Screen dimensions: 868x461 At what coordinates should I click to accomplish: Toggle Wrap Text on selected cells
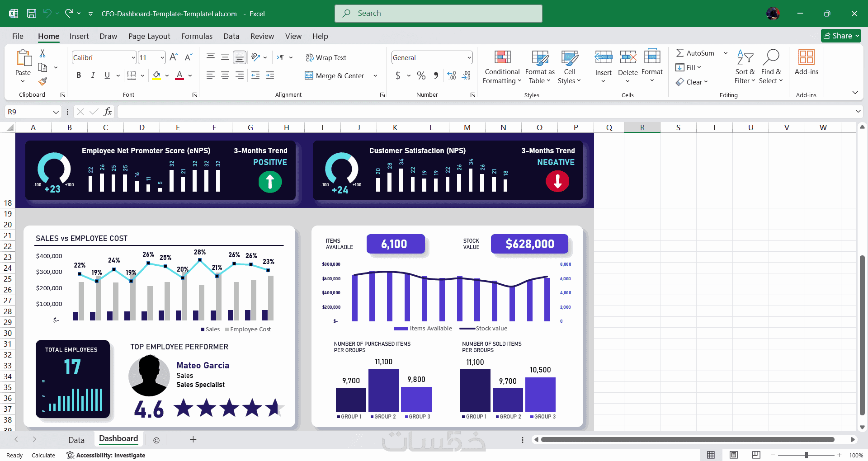[x=326, y=57]
